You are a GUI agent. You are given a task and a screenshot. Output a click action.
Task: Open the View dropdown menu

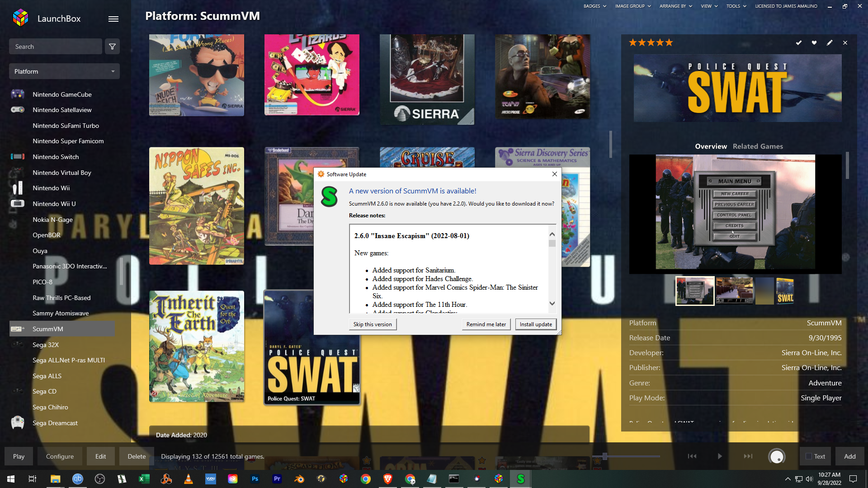coord(709,6)
